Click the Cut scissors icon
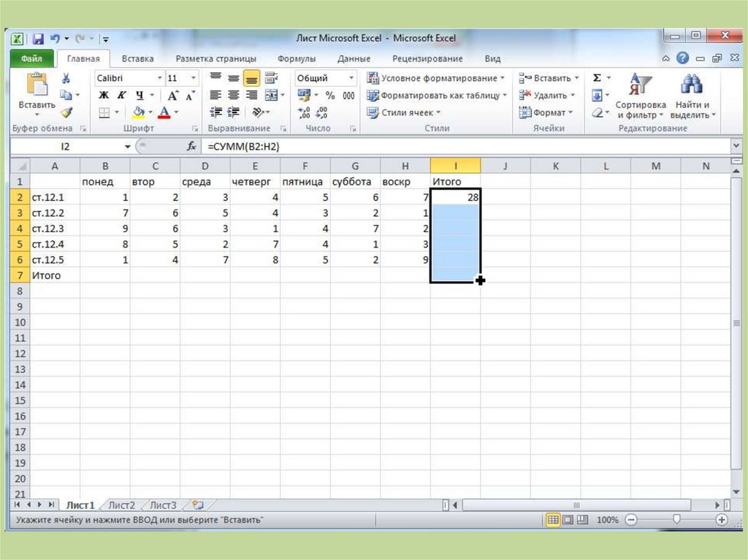The image size is (748, 560). [x=66, y=78]
